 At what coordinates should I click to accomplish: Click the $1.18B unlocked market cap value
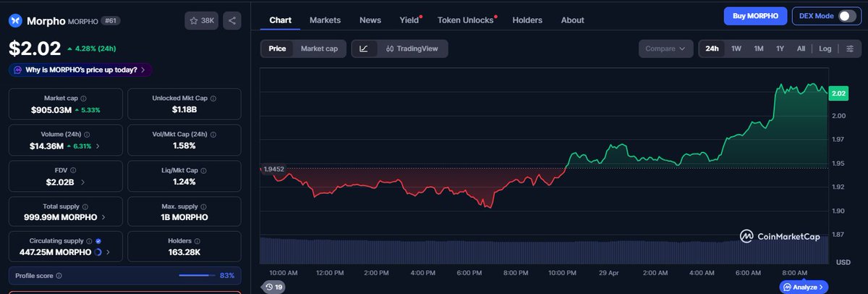pyautogui.click(x=184, y=110)
